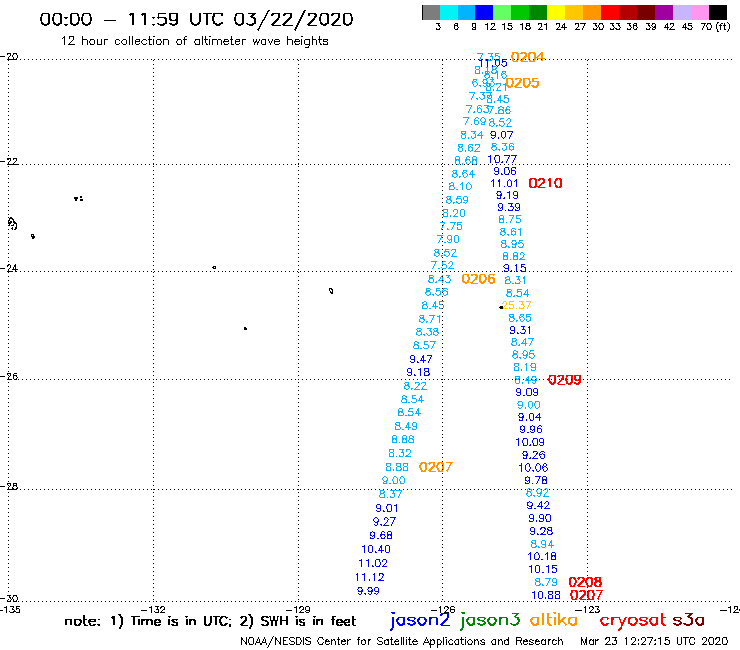Select the 11.02 wave height value
The height and width of the screenshot is (650, 740).
point(373,563)
